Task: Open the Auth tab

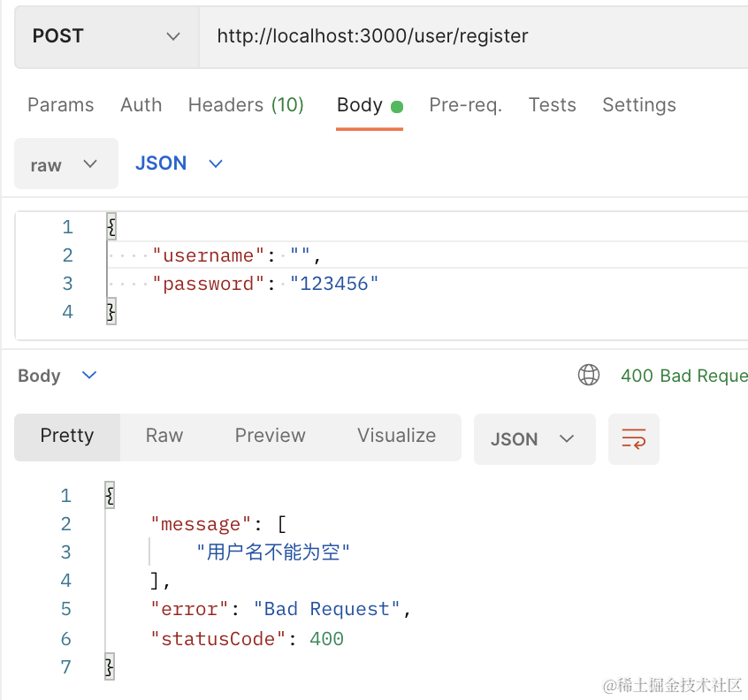Action: [141, 105]
